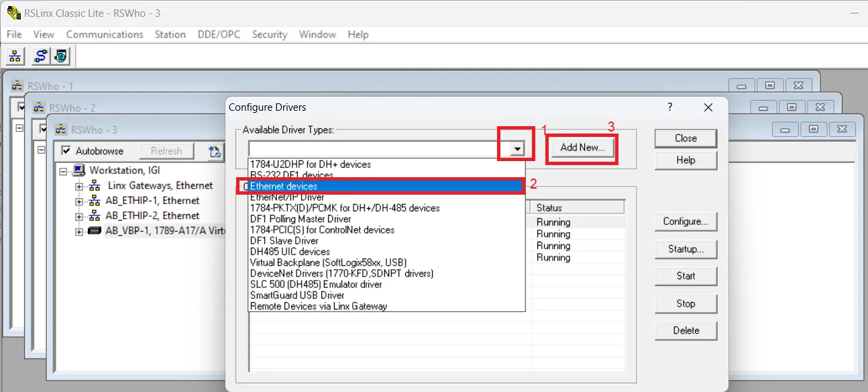The height and width of the screenshot is (392, 868).
Task: Select DF1 Slave Driver option
Action: [386, 240]
